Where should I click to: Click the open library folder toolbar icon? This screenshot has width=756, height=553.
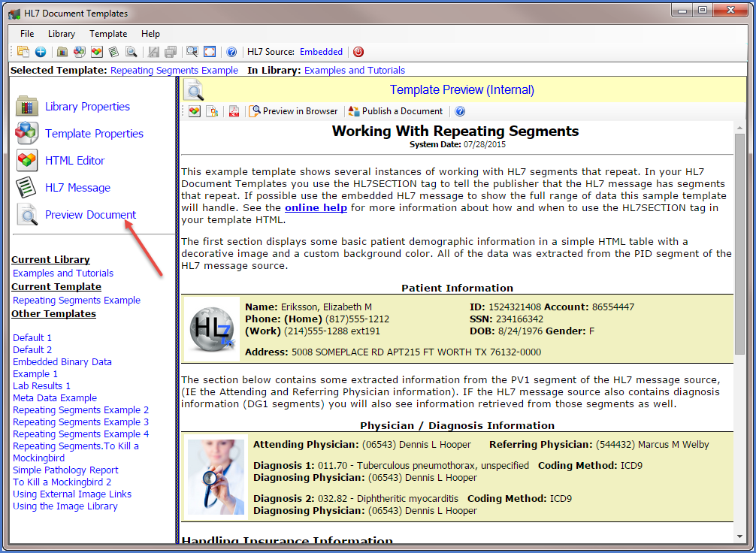click(x=23, y=52)
